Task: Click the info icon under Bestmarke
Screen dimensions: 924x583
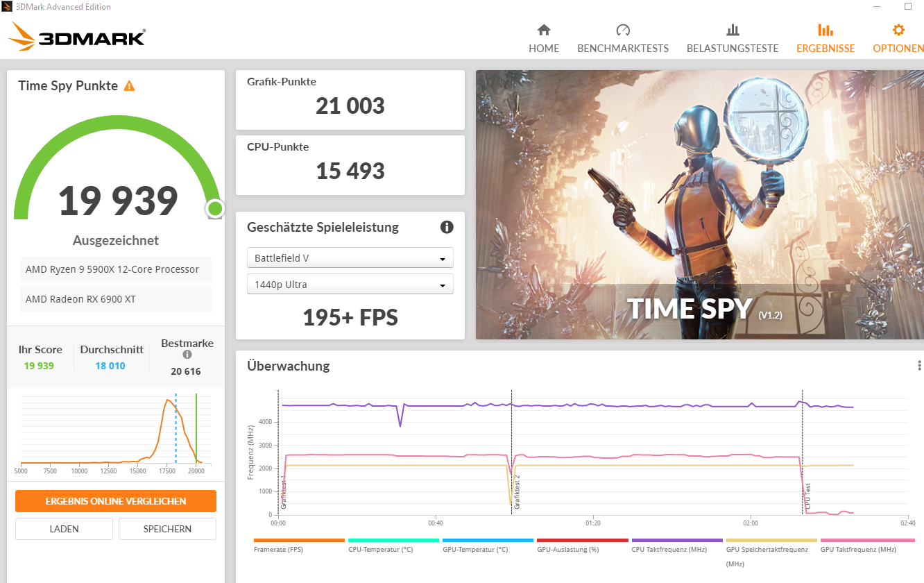Action: (x=187, y=355)
